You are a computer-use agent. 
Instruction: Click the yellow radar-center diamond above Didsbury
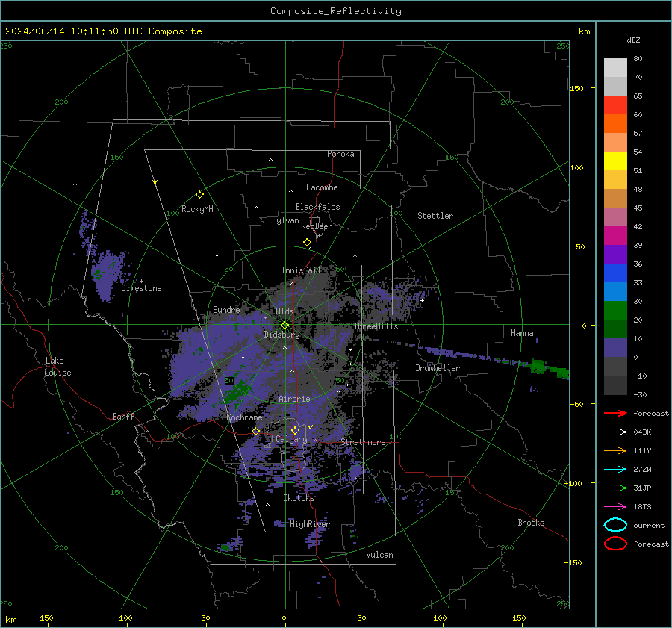pyautogui.click(x=284, y=326)
